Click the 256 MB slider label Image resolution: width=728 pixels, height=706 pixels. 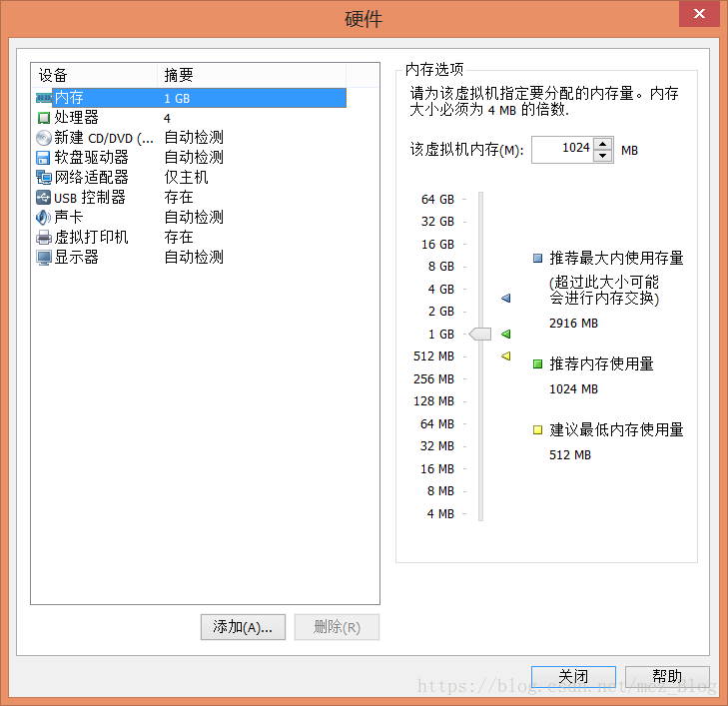click(433, 378)
